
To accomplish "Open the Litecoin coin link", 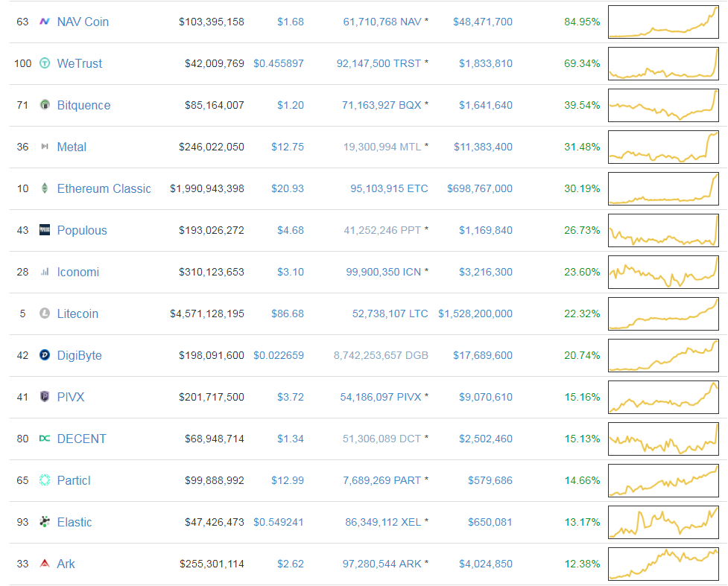I will pyautogui.click(x=77, y=314).
